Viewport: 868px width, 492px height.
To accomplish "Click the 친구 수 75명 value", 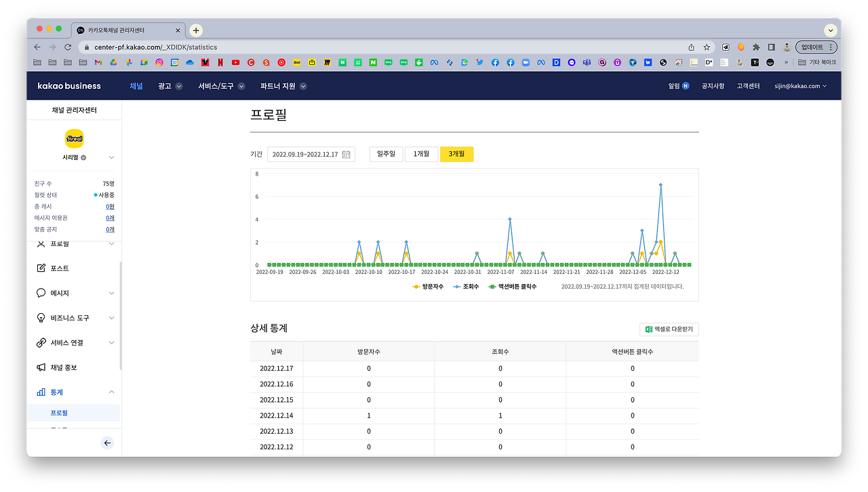I will [108, 184].
